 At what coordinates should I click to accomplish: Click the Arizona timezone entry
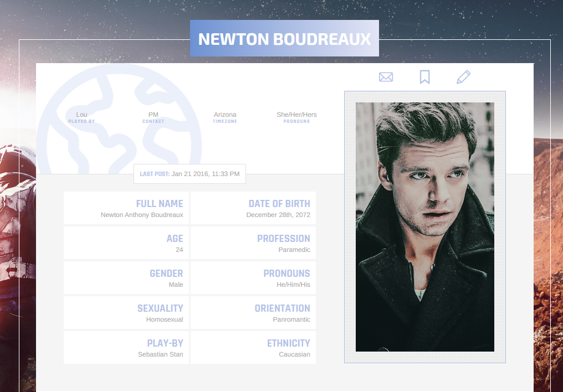[225, 117]
